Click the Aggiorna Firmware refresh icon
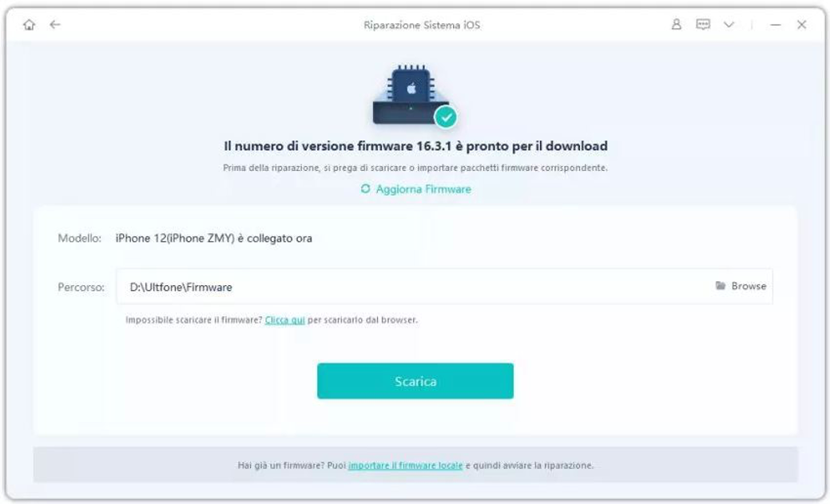This screenshot has height=504, width=830. 365,189
